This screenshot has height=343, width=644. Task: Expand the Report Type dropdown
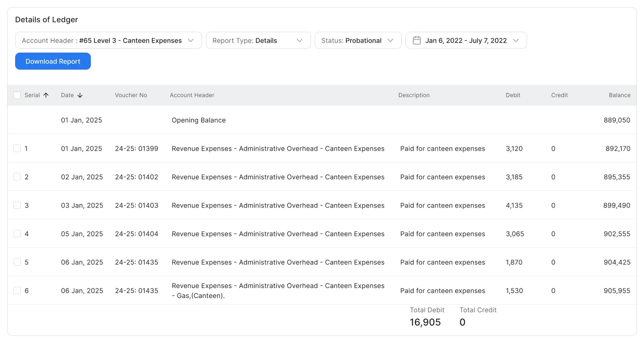coord(300,40)
